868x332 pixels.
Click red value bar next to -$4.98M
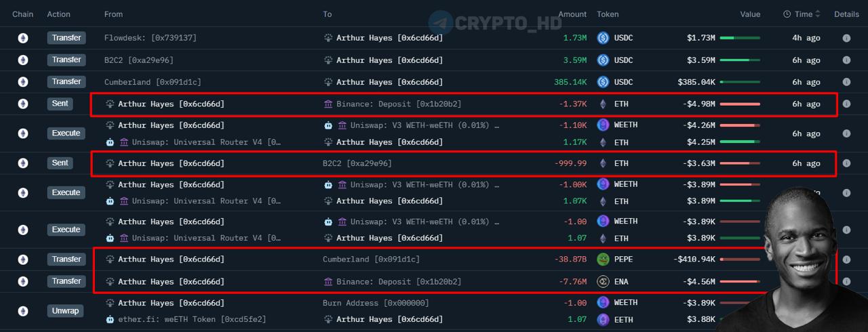(740, 104)
